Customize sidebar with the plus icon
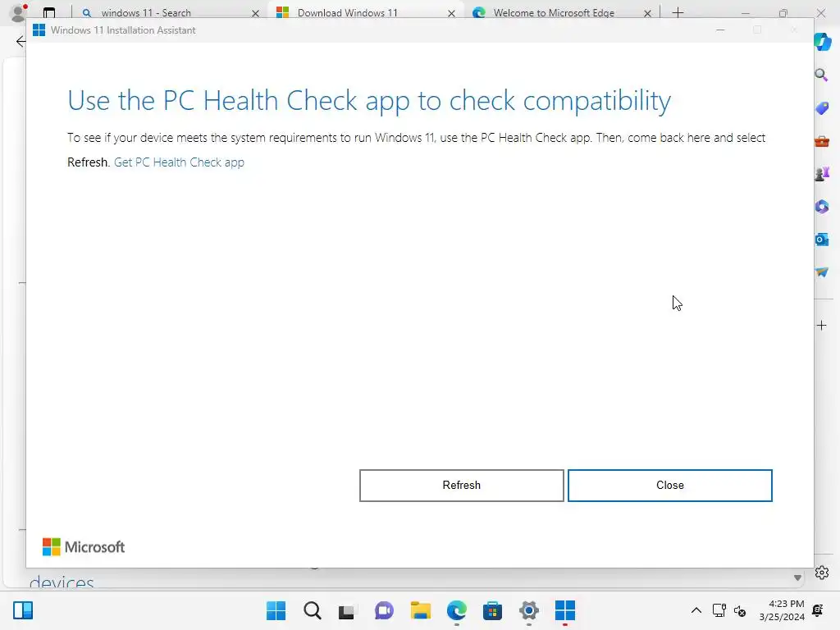The image size is (840, 630). 822,326
